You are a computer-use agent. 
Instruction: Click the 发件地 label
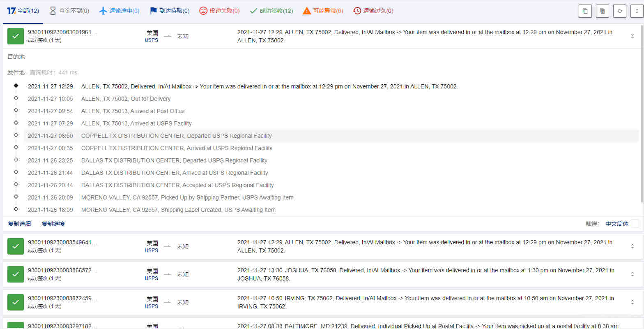point(16,72)
